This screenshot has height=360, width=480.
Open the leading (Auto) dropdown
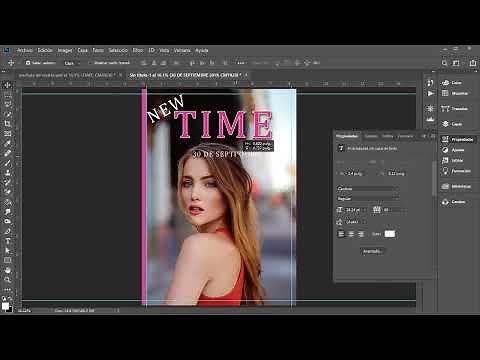tap(364, 222)
